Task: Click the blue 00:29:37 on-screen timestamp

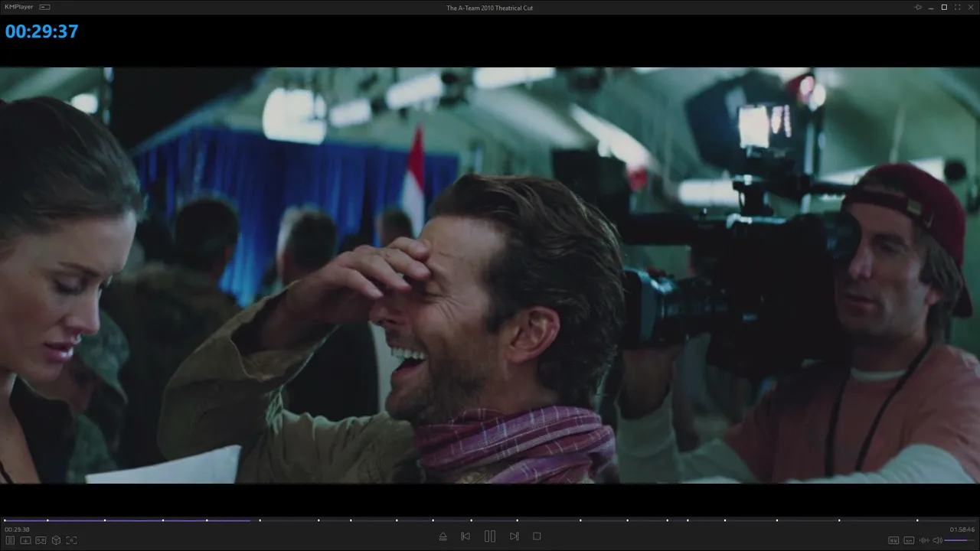Action: tap(41, 31)
